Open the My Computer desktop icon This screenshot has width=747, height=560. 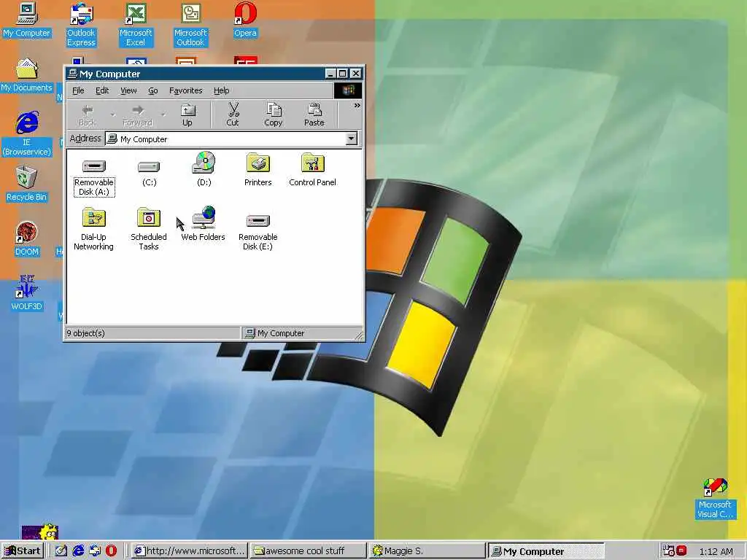[27, 20]
